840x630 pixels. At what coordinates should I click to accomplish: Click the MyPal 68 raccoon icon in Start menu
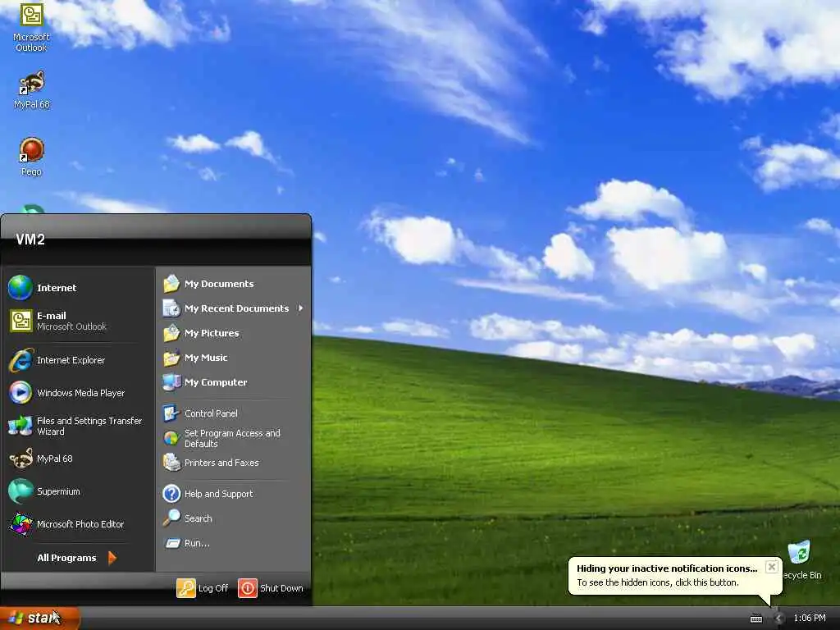point(21,459)
